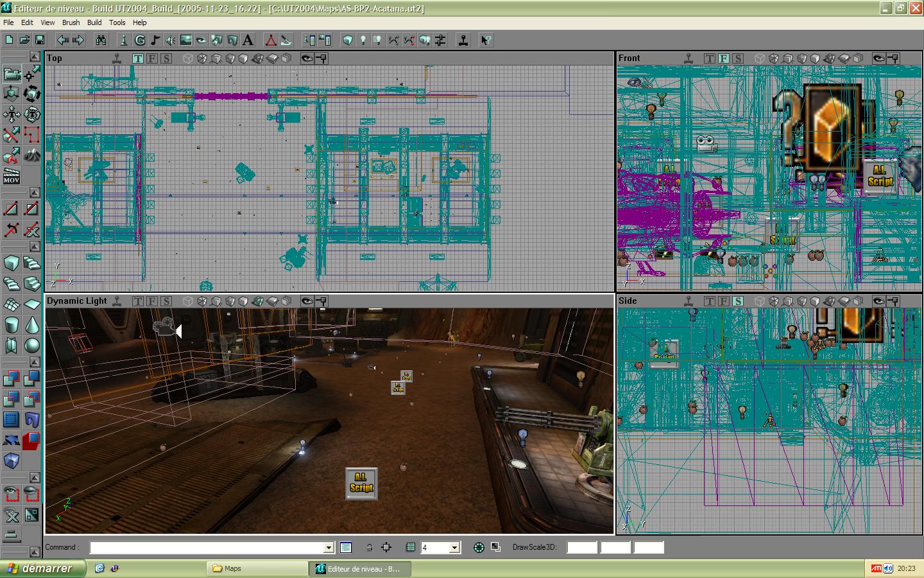Open the Texture browser picture icon
This screenshot has height=578, width=924.
tap(186, 40)
